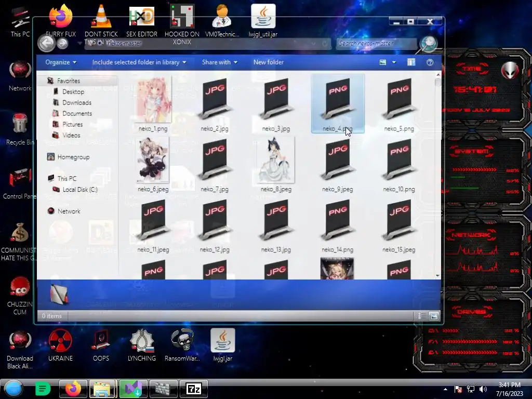532x399 pixels.
Task: Select the neko_5.png file icon
Action: [399, 99]
